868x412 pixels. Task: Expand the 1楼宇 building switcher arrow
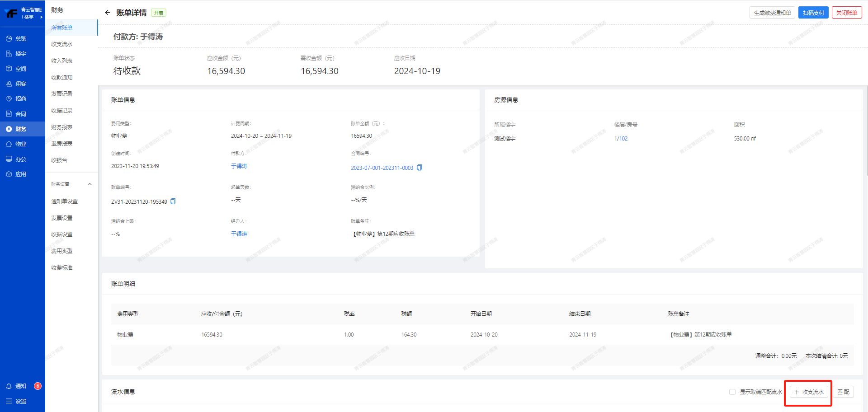tap(41, 17)
